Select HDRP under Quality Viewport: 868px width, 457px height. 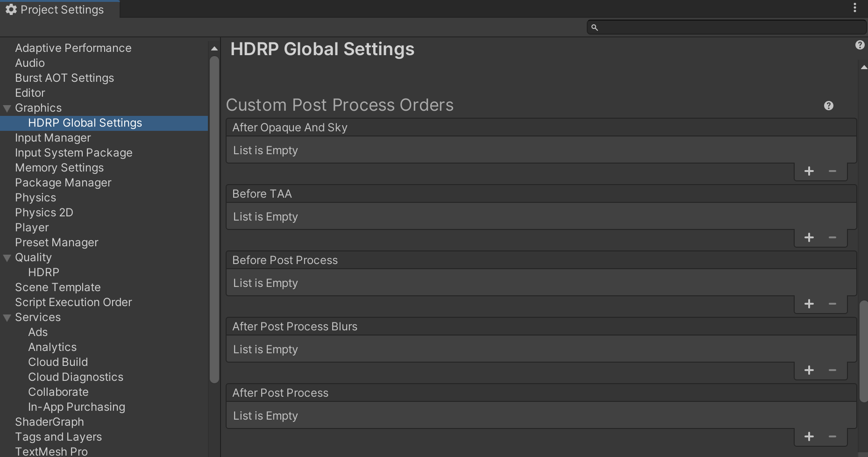tap(43, 272)
